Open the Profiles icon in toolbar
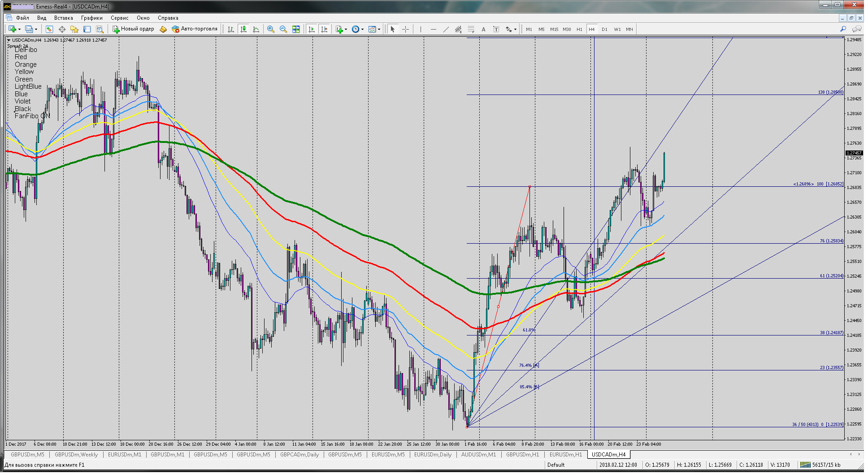This screenshot has width=868, height=473. point(29,29)
